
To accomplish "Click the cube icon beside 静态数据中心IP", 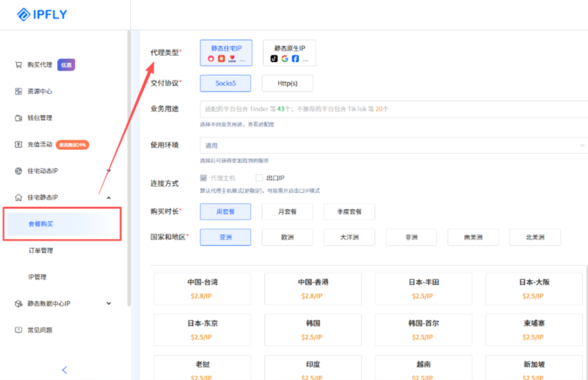I will pyautogui.click(x=19, y=304).
